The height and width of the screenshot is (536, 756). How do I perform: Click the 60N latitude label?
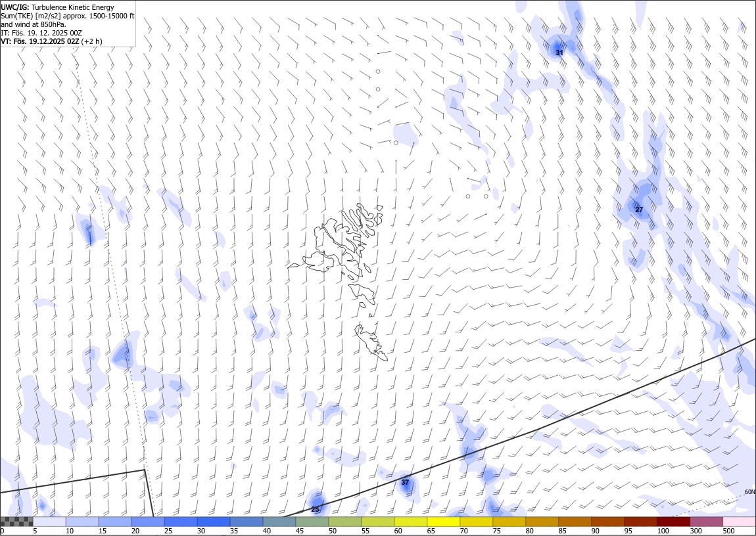749,492
